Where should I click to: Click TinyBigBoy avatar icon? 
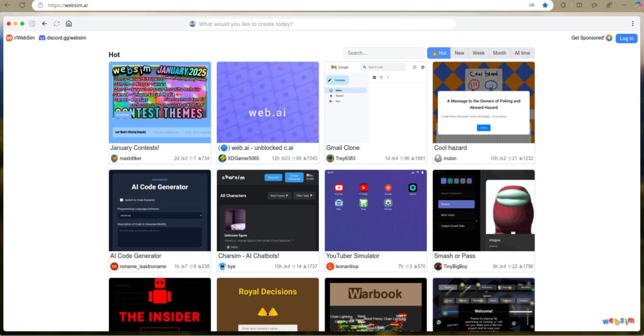(x=438, y=267)
